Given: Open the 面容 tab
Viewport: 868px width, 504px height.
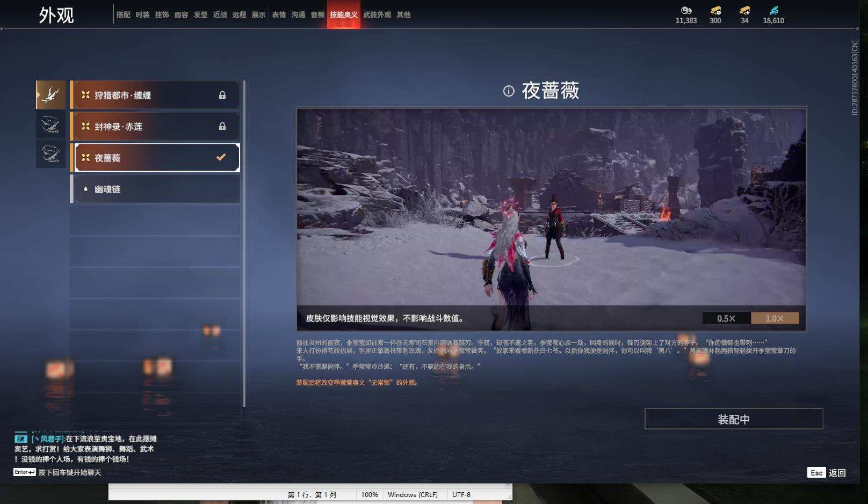Looking at the screenshot, I should (181, 14).
